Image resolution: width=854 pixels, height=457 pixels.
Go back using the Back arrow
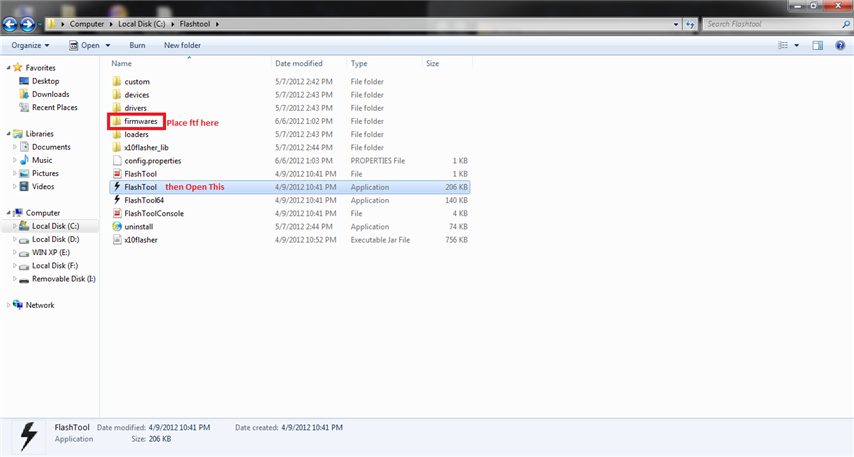click(10, 24)
